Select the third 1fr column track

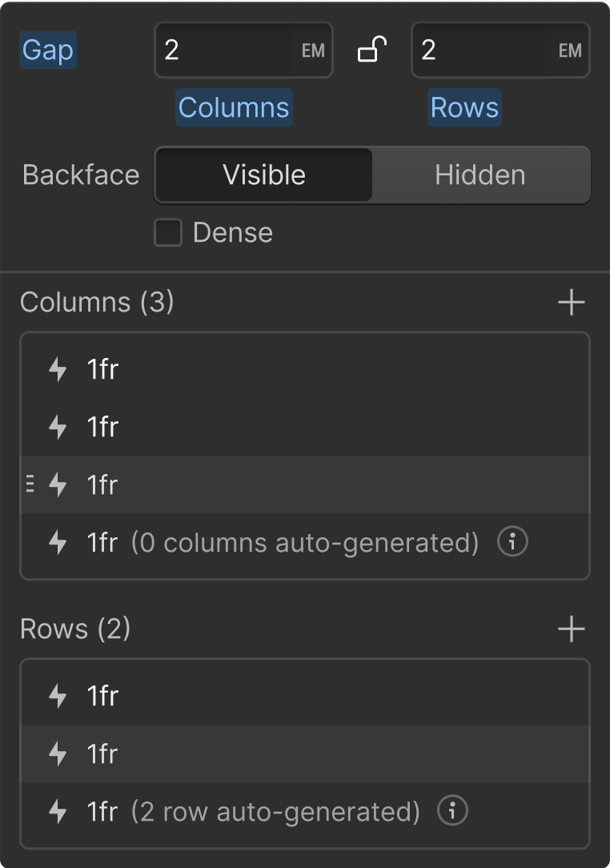(x=305, y=484)
